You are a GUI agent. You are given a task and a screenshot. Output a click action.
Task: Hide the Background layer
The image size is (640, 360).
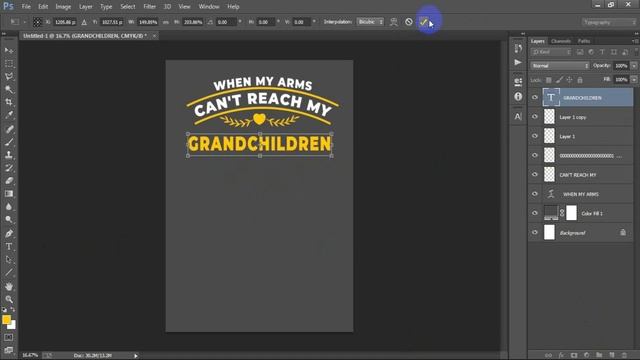click(535, 232)
